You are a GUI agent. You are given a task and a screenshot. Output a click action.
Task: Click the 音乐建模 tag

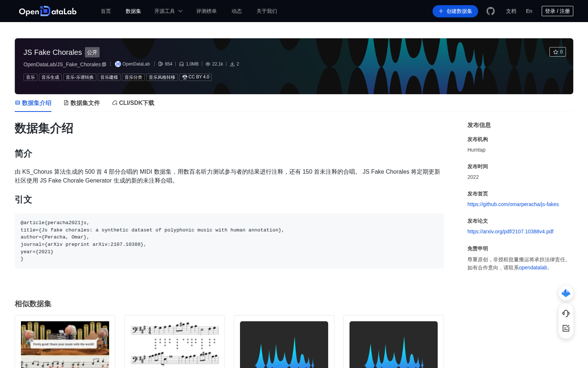(x=109, y=77)
